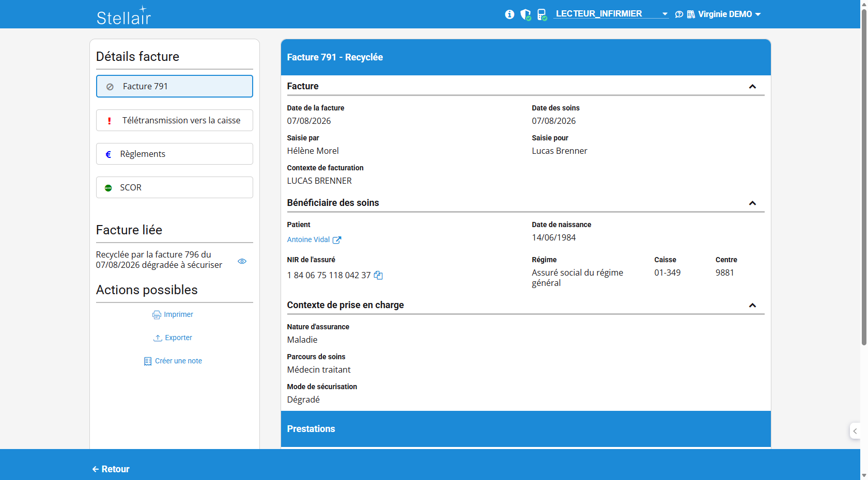868x480 pixels.
Task: Click the note icon for Créer une note
Action: [148, 361]
